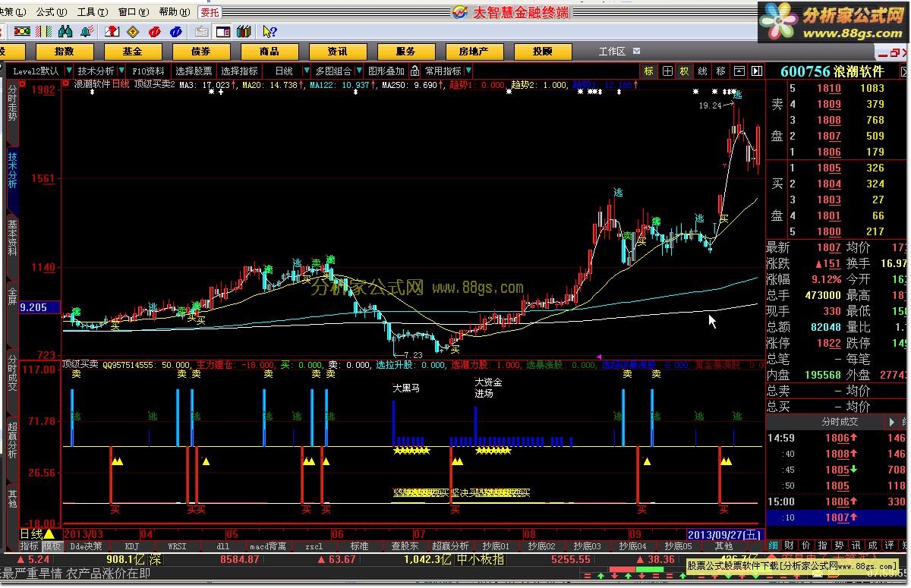Open the 帮助 menu
911x588 pixels.
tap(174, 12)
